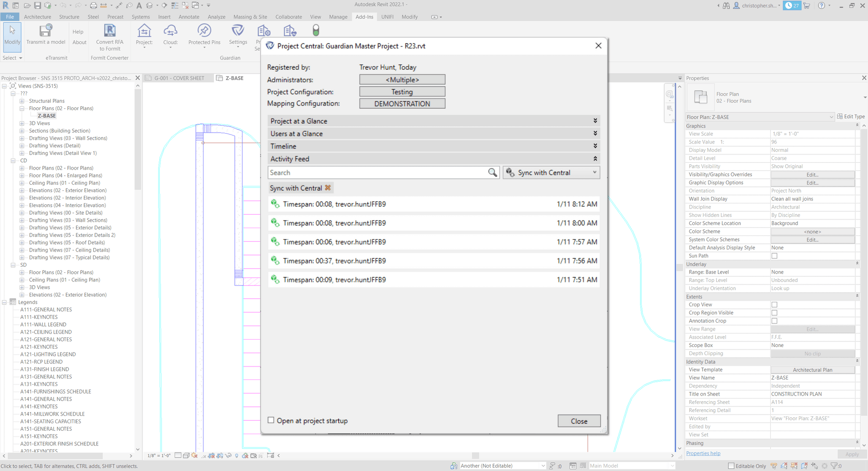This screenshot has width=868, height=471.
Task: Enable Open at project startup
Action: point(271,420)
